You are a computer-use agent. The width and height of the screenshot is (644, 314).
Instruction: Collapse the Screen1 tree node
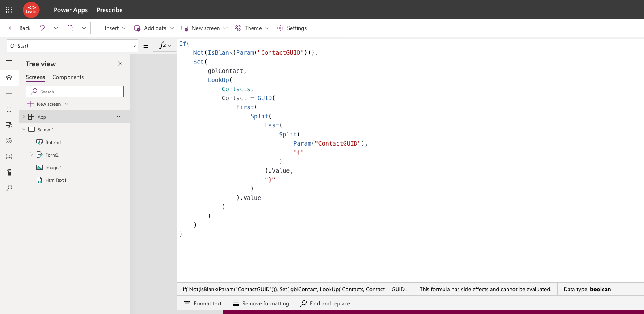coord(24,129)
